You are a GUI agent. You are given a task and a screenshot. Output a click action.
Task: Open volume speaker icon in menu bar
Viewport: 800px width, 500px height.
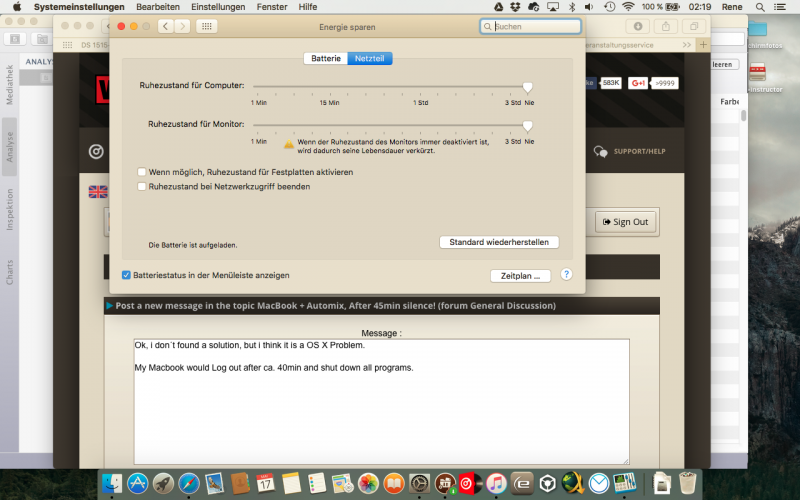click(x=589, y=7)
